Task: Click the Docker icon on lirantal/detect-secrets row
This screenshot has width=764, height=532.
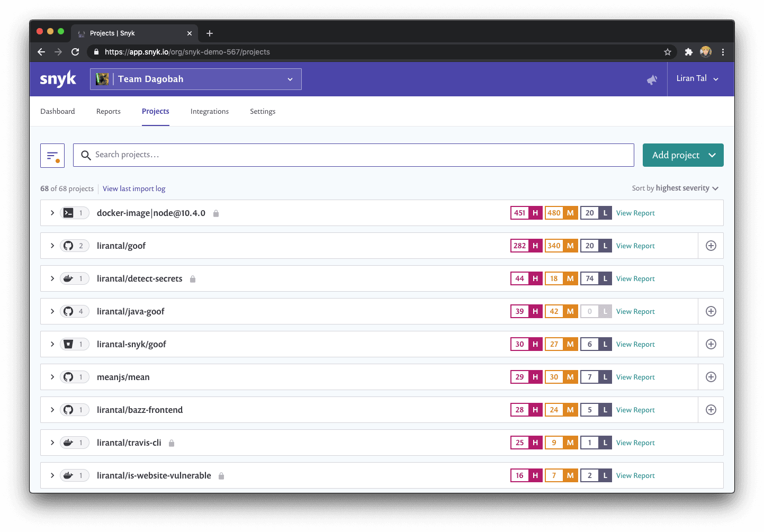Action: click(x=68, y=278)
